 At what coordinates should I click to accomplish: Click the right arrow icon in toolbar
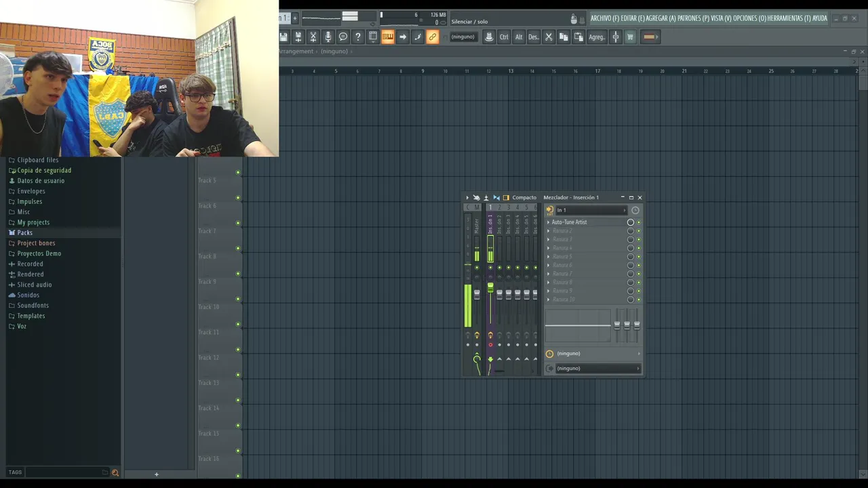click(403, 37)
